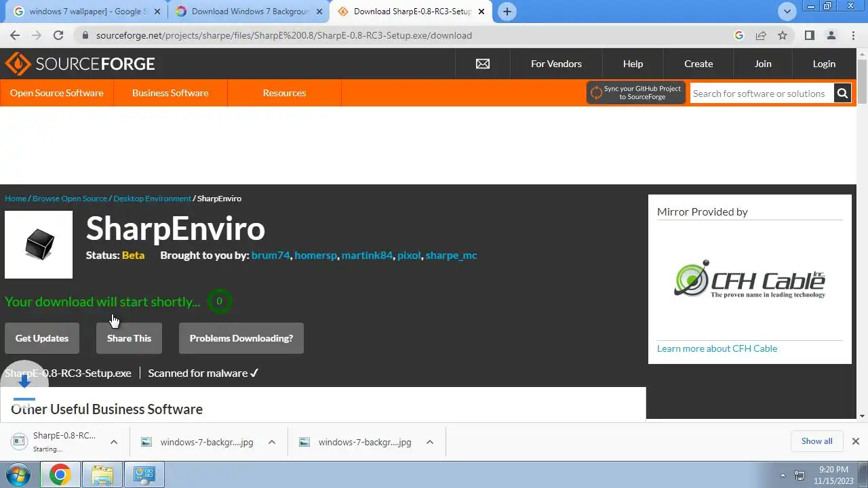This screenshot has height=488, width=868.
Task: Click Login in the header
Action: click(x=824, y=64)
